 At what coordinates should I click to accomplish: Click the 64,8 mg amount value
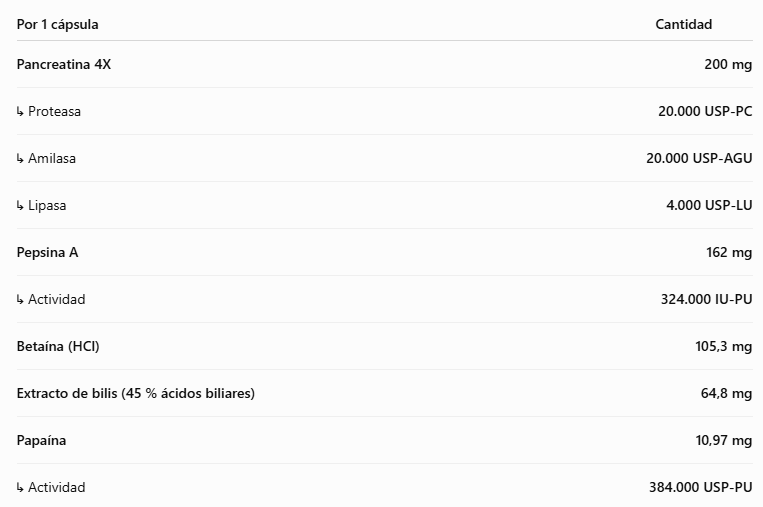click(726, 393)
